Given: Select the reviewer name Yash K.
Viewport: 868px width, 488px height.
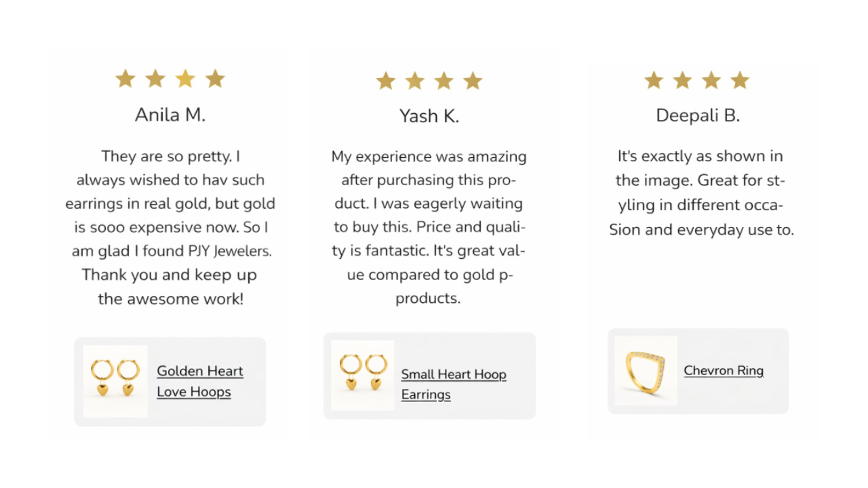Looking at the screenshot, I should (429, 116).
